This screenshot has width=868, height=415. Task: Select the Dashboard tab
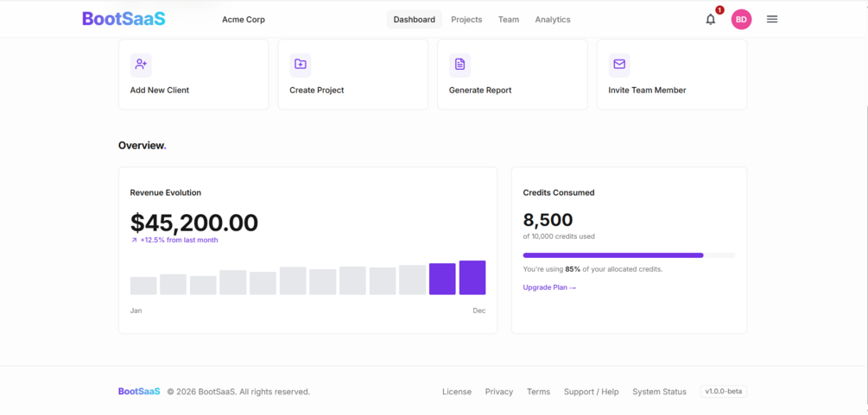414,19
